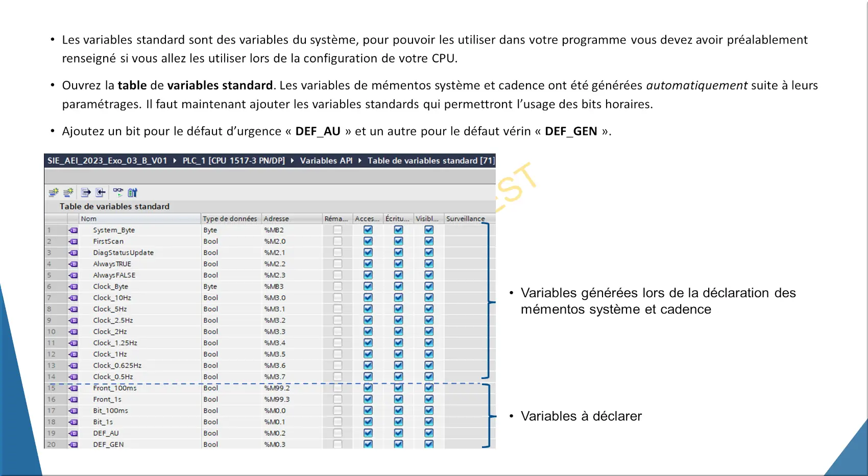Click the tag icon of Front_100ms row
Image resolution: width=868 pixels, height=476 pixels.
pos(74,388)
